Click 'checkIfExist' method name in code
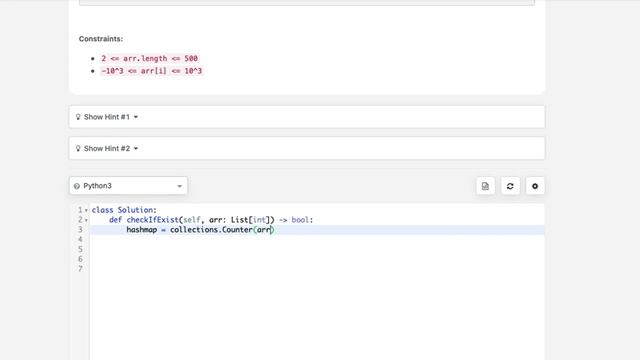This screenshot has height=360, width=640. [153, 220]
